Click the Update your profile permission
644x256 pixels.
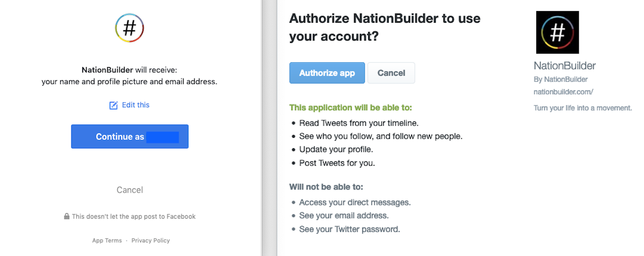pos(336,150)
